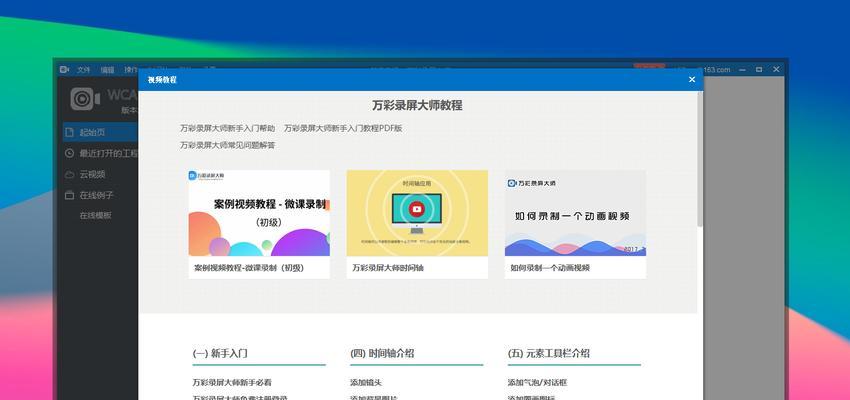Click the large recorder logo in sidebar

point(85,99)
